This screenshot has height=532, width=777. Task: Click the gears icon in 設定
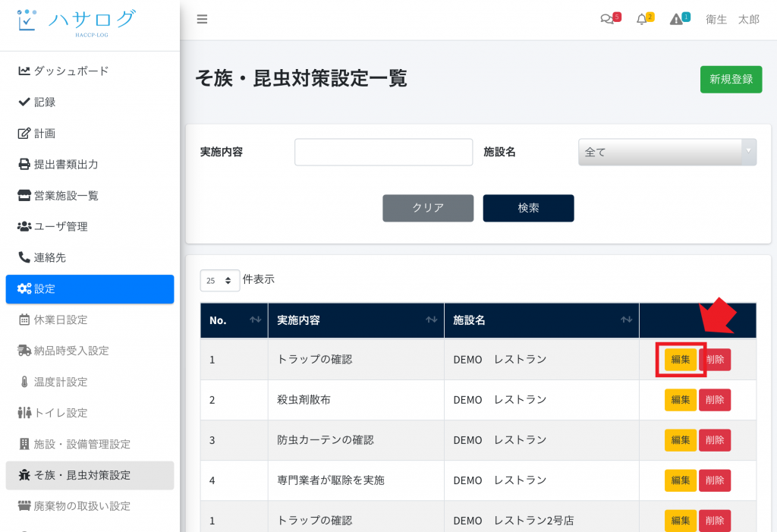(24, 288)
